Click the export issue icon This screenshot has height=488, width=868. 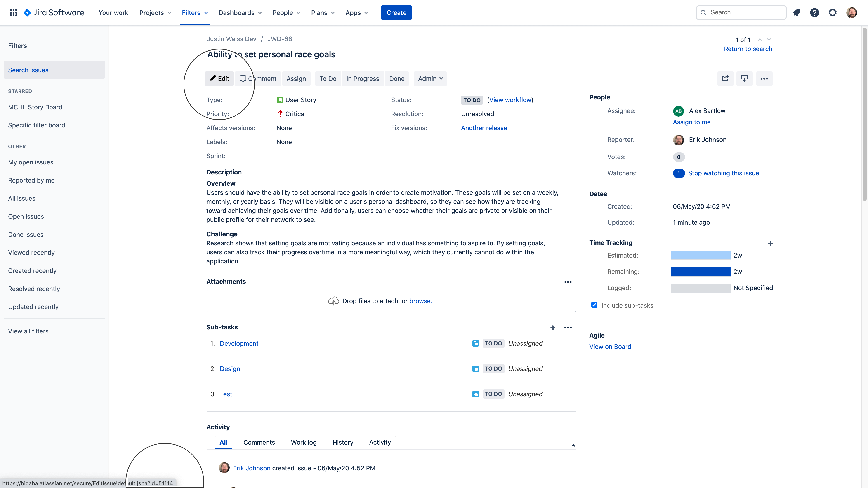[745, 78]
